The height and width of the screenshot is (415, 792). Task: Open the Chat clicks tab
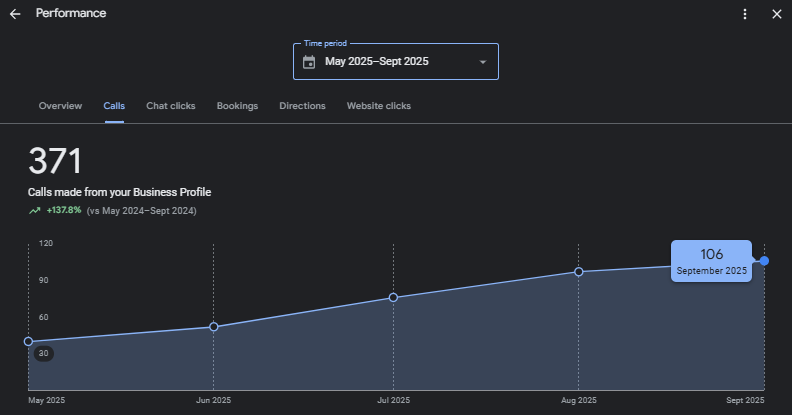(x=171, y=106)
